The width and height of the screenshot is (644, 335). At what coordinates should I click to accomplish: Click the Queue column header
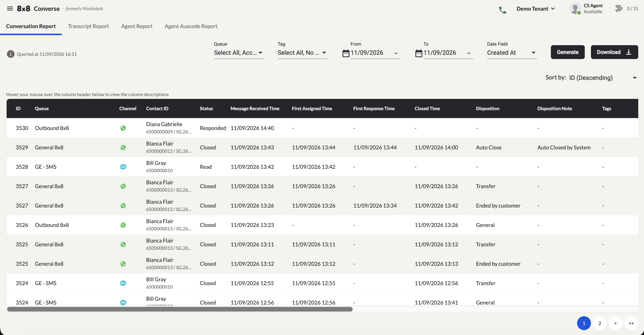pos(42,108)
